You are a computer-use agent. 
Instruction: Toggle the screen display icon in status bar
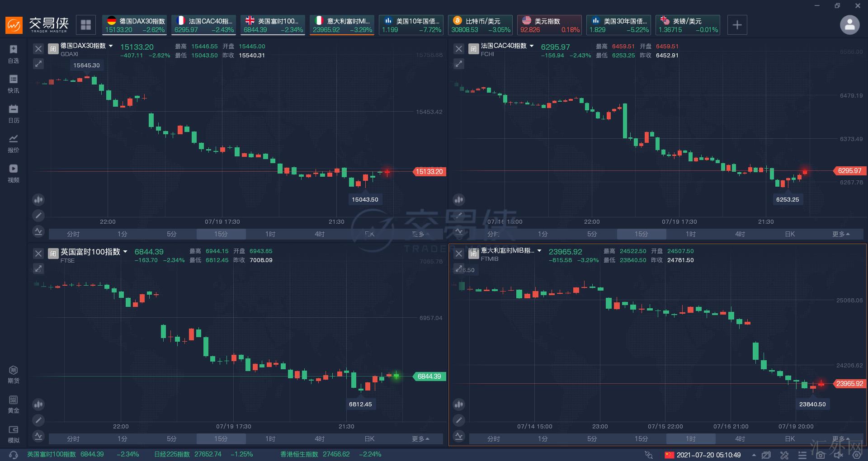coord(766,455)
